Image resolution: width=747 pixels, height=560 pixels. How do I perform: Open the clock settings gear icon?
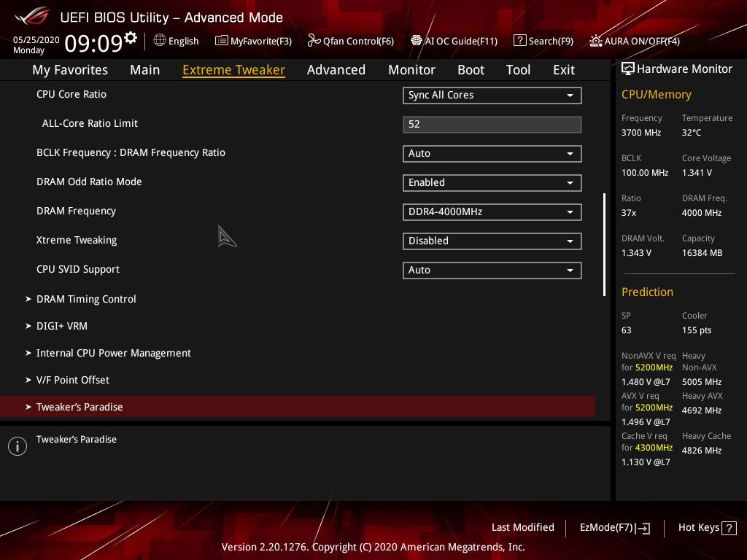pos(131,38)
